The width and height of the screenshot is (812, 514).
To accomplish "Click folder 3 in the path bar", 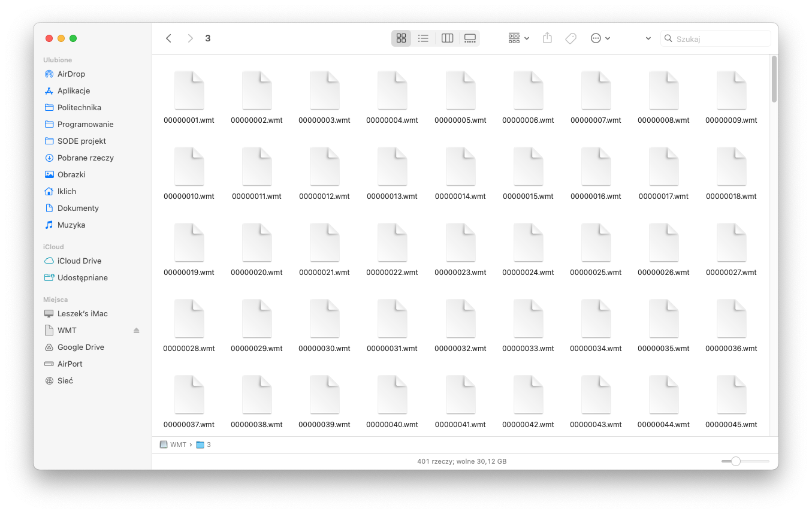I will pyautogui.click(x=204, y=445).
